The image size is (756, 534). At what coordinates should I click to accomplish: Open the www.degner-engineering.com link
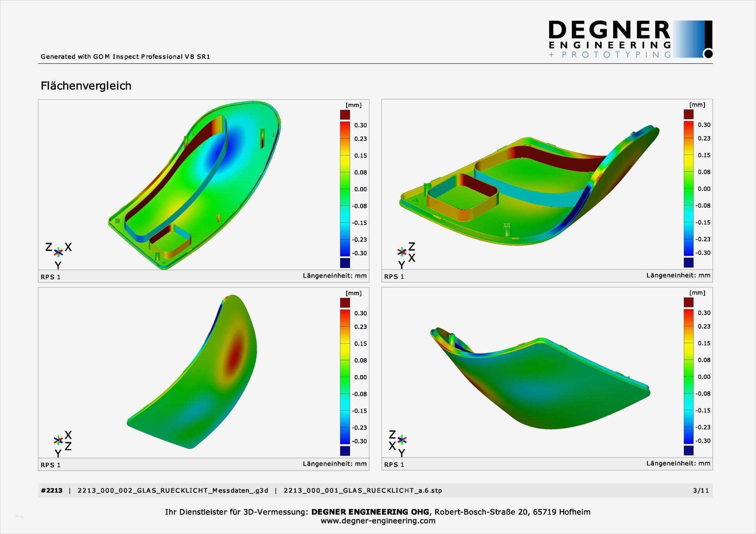(378, 521)
